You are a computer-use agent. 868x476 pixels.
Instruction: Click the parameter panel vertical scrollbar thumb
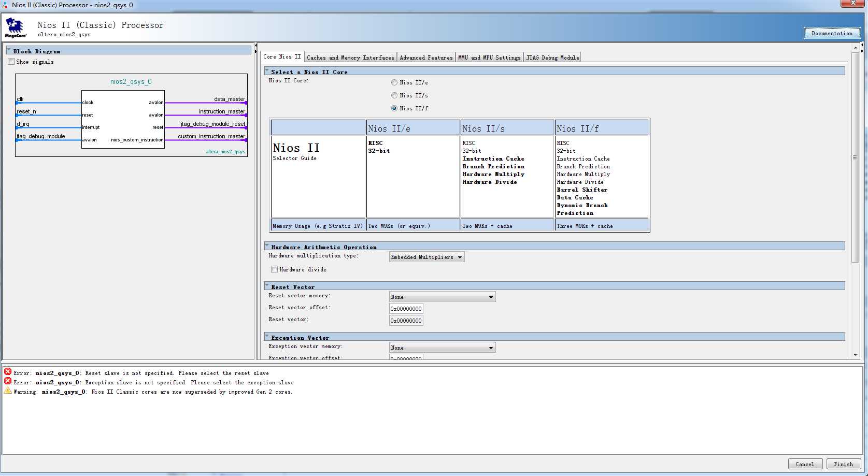(x=855, y=157)
